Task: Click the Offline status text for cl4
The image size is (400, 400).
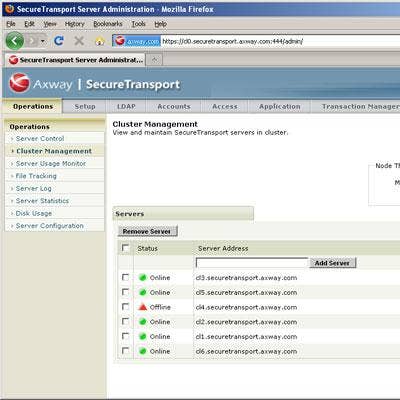Action: pyautogui.click(x=160, y=307)
